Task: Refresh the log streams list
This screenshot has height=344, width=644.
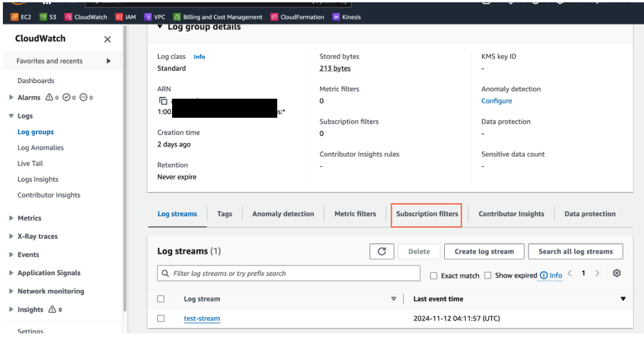Action: [382, 251]
